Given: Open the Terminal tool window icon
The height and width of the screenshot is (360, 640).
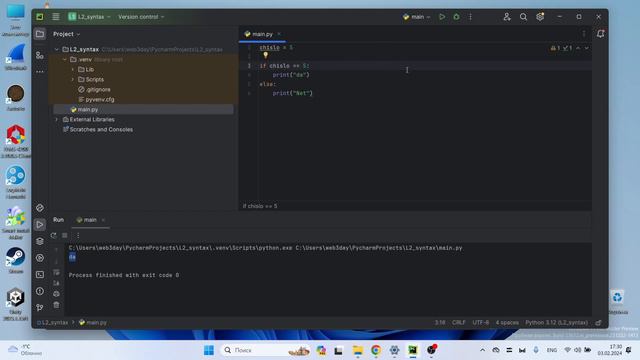Looking at the screenshot, I should click(x=40, y=275).
